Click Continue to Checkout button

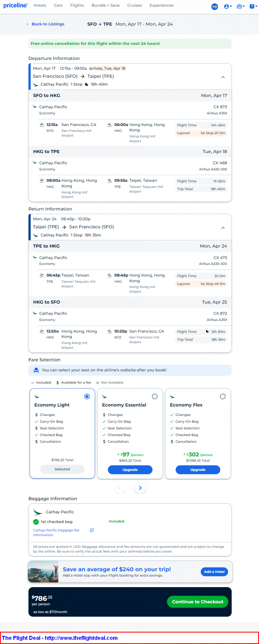(198, 602)
